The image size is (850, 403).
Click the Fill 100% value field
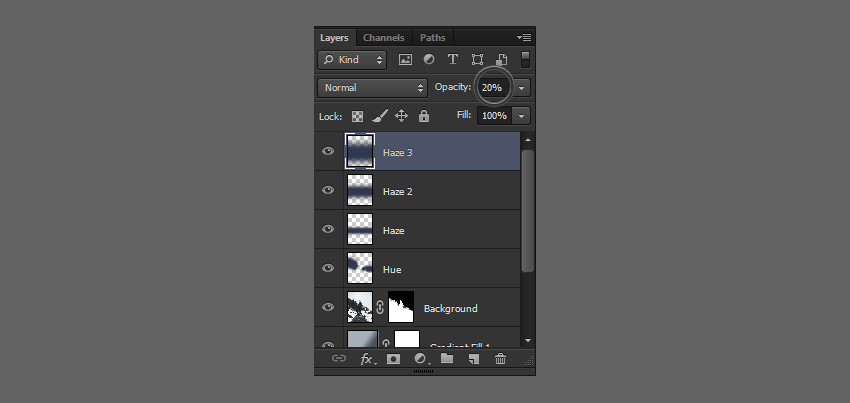click(x=494, y=116)
